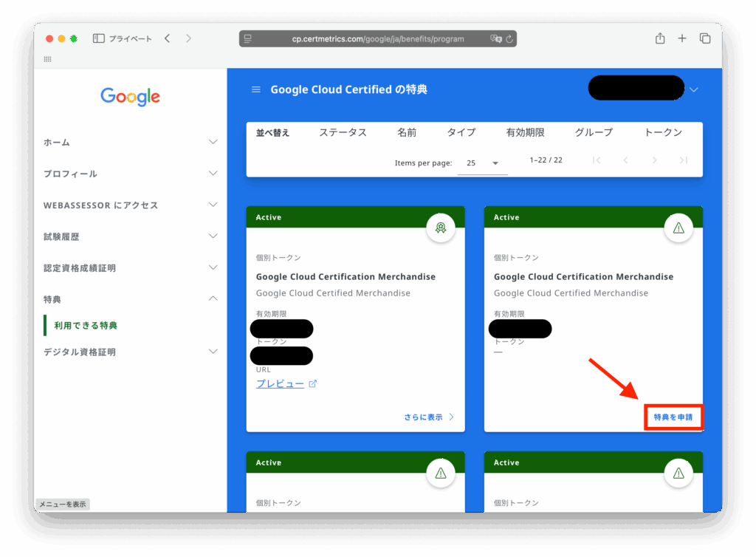
Task: Sort by 名前
Action: point(407,133)
